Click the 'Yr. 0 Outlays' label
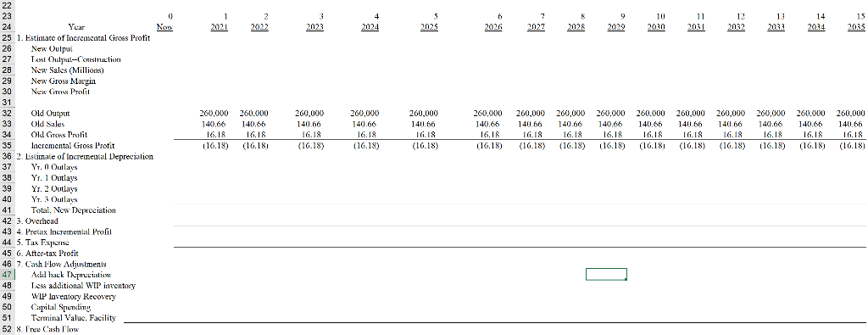 click(54, 167)
